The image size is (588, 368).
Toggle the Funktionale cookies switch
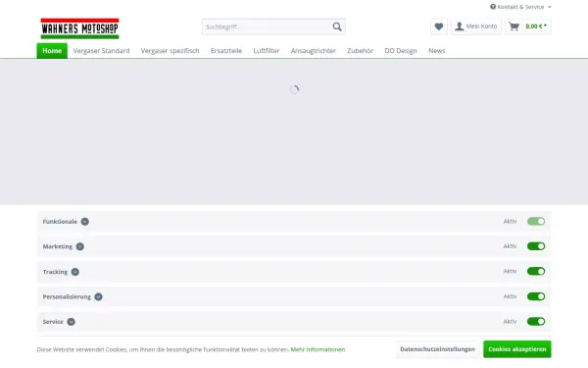[x=536, y=221]
